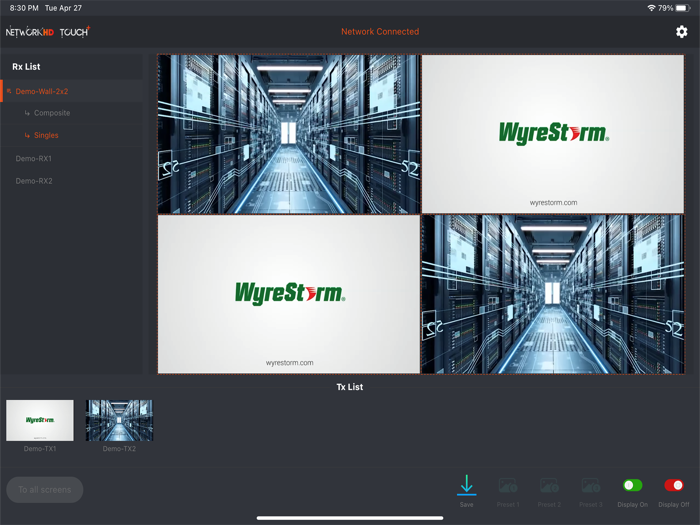Screen dimensions: 700x525
Task: Toggle the Display Off switch
Action: tap(674, 485)
